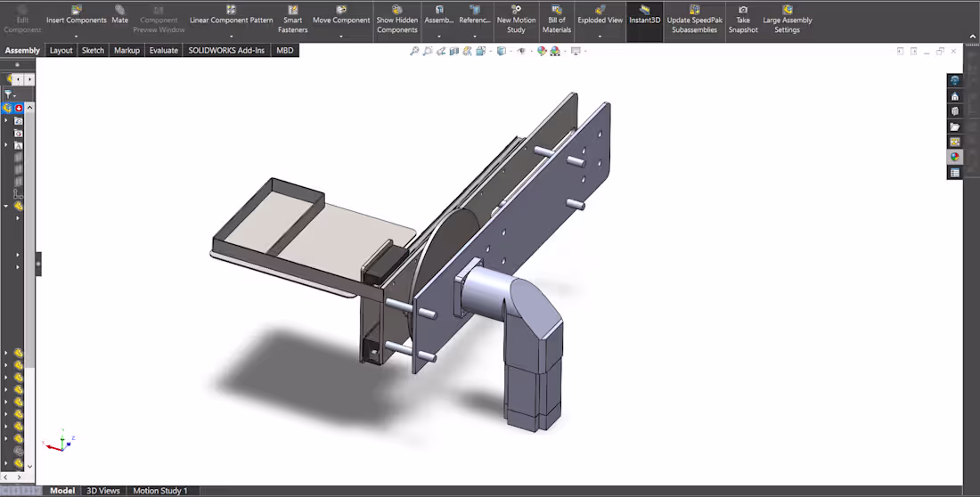
Task: Switch to the Evaluate tab
Action: [163, 50]
